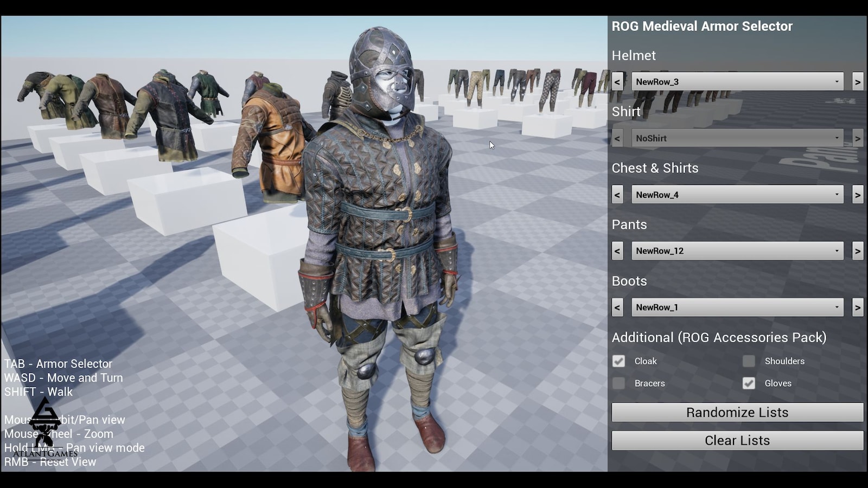Open Chest & Shirts dropdown showing NewRow_4
This screenshot has width=868, height=488.
point(738,195)
